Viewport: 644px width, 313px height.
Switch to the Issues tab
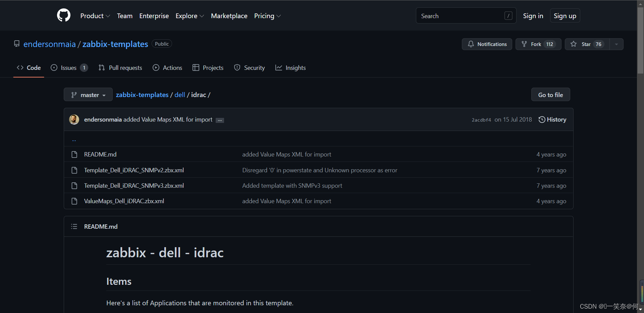pyautogui.click(x=69, y=68)
